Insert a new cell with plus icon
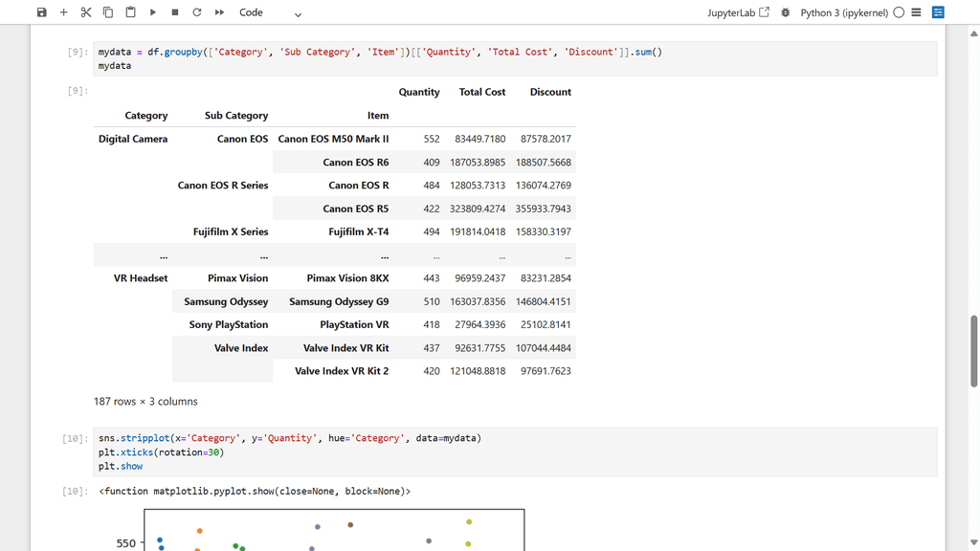The image size is (980, 551). [64, 12]
